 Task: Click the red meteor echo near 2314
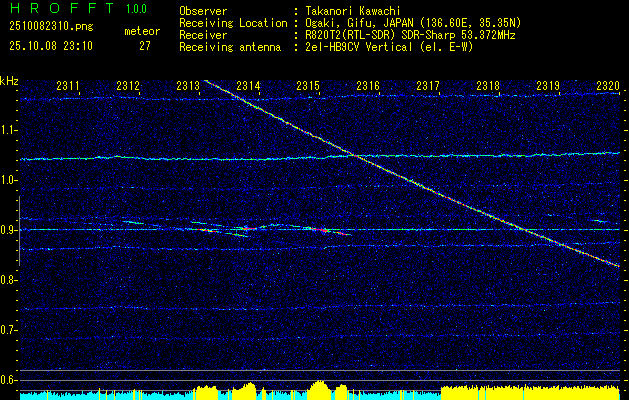pyautogui.click(x=247, y=229)
